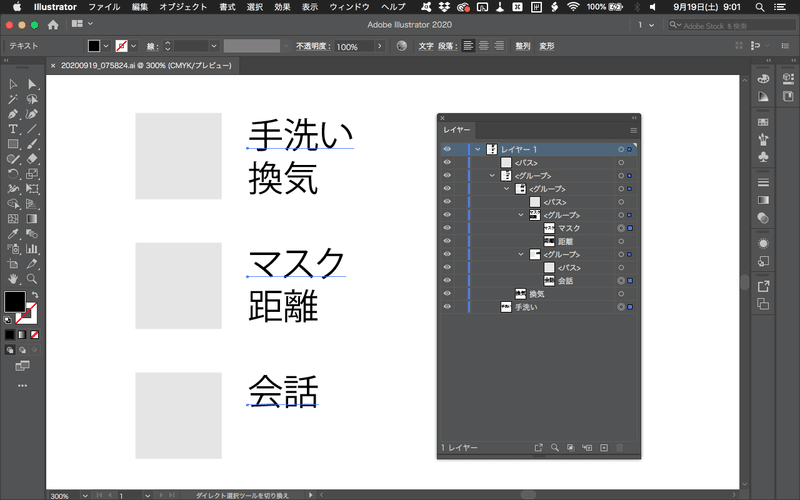Screen dimensions: 800x500
Task: Select the Eyedropper tool
Action: tap(13, 234)
